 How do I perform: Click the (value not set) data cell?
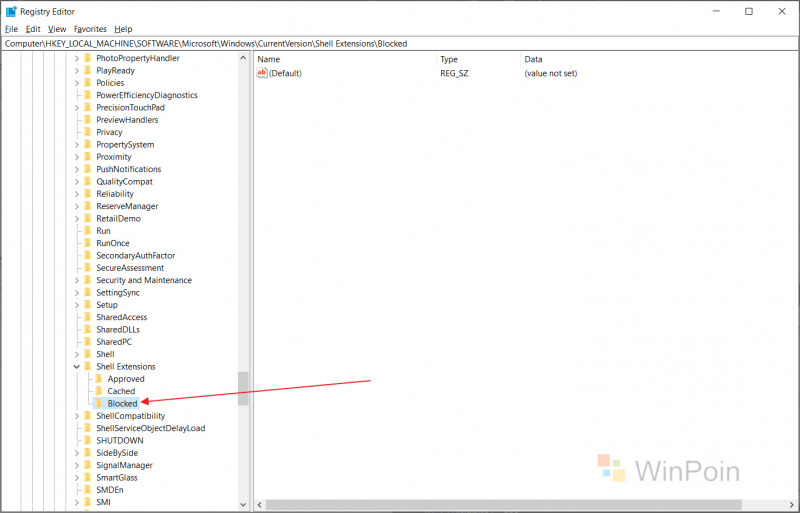click(x=551, y=74)
